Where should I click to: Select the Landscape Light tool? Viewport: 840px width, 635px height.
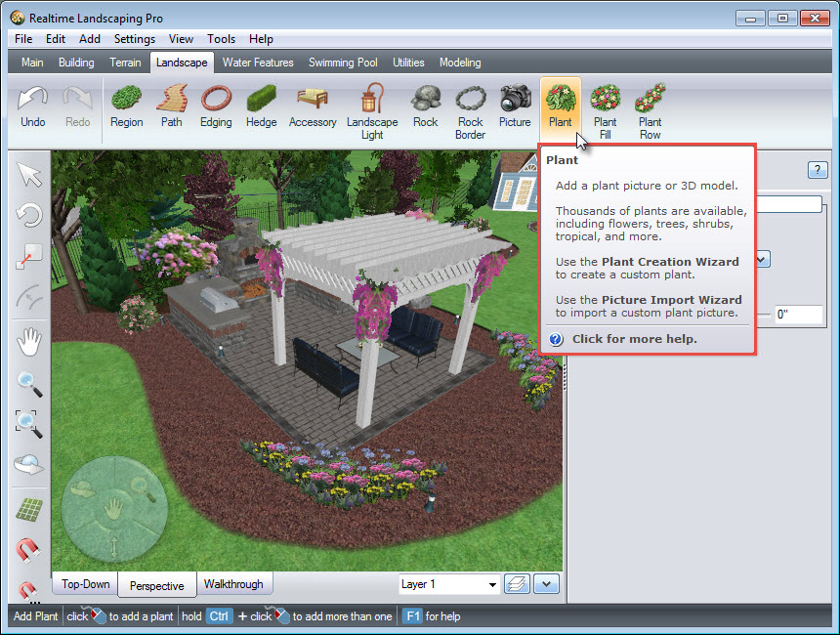pyautogui.click(x=372, y=112)
